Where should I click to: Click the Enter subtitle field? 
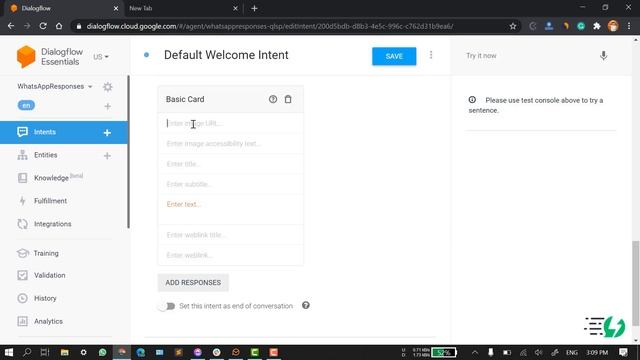tap(231, 184)
